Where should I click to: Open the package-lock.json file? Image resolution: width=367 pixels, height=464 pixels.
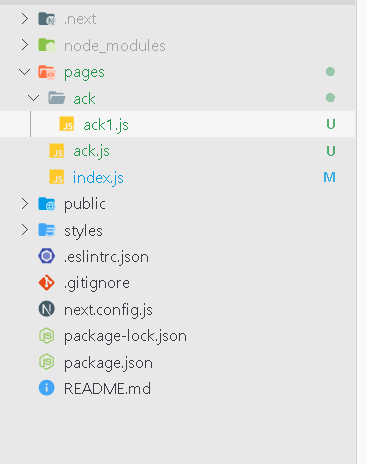pos(125,336)
